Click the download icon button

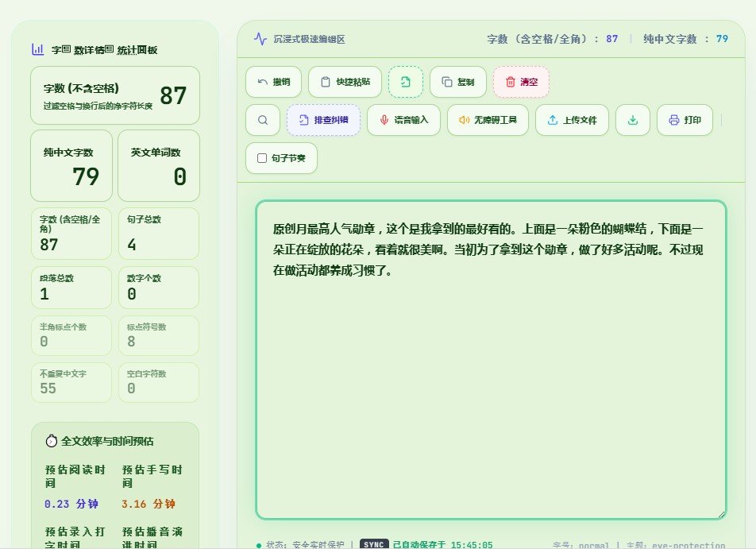tap(633, 120)
